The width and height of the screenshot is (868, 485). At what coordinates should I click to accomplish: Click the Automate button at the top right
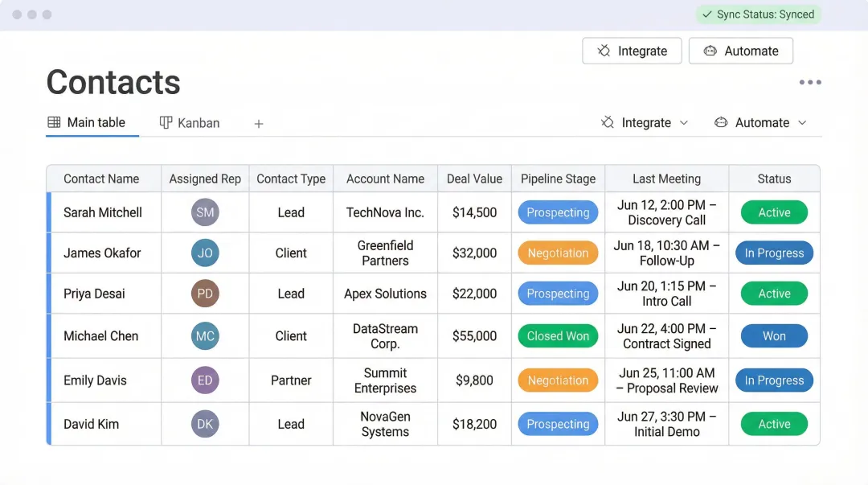pyautogui.click(x=740, y=51)
